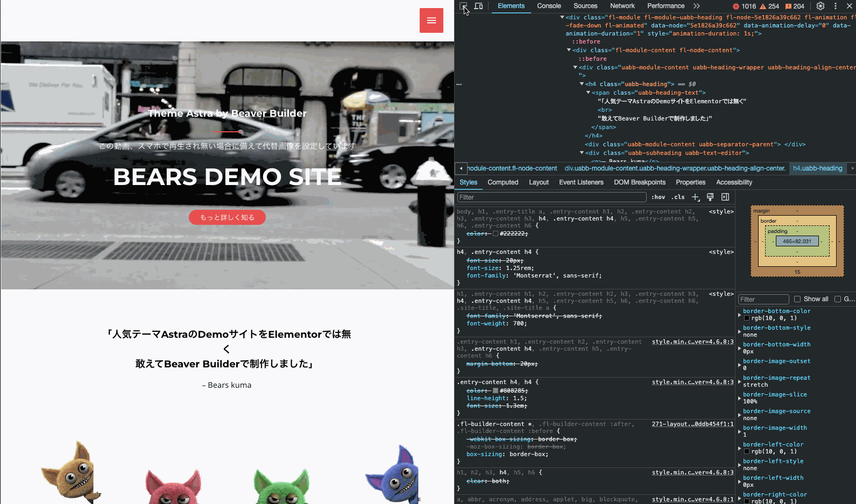Screen dimensions: 856x504
Task: Open style.min.css link beside margin-bottom rule
Action: (x=692, y=342)
